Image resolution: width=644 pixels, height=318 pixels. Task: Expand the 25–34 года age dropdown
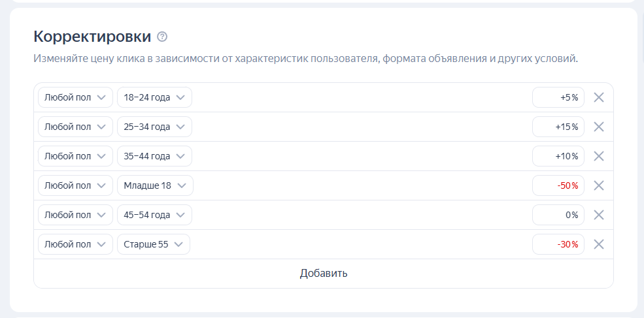tap(154, 127)
